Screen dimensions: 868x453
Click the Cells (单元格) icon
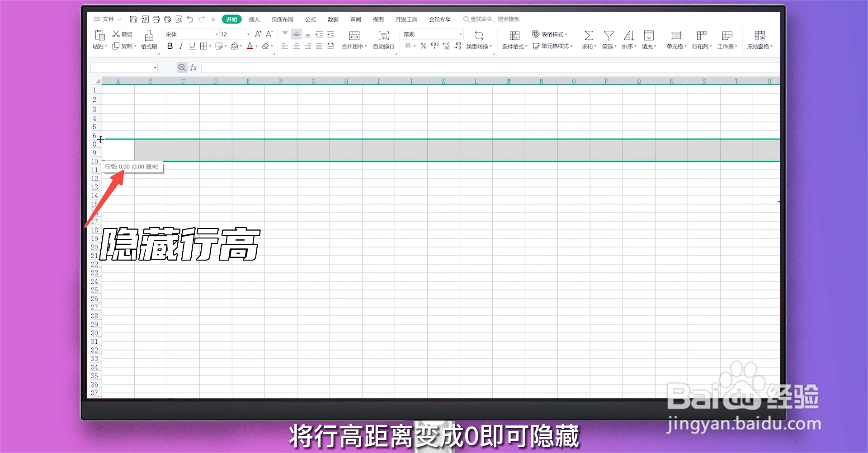pyautogui.click(x=676, y=36)
